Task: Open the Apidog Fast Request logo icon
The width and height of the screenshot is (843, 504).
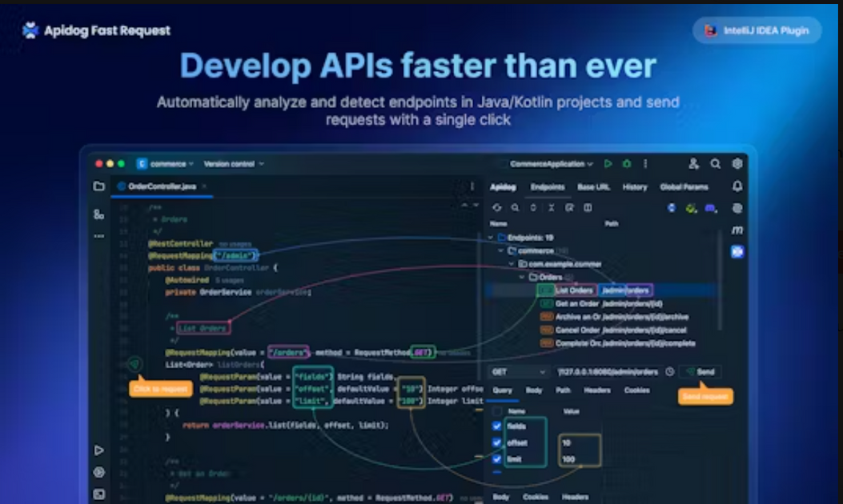Action: tap(28, 30)
